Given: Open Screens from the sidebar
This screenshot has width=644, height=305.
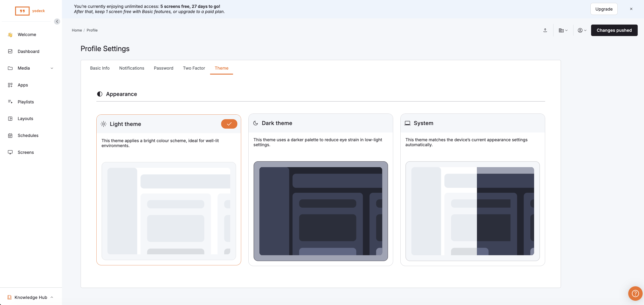Looking at the screenshot, I should (25, 152).
